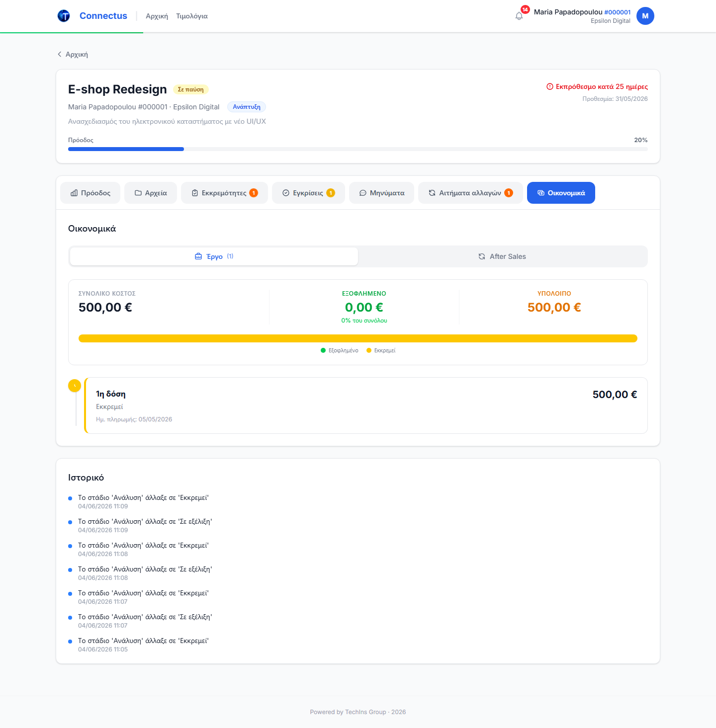Click the yellow Εκκρεμεί legend dot
Screen dimensions: 716x728
click(369, 350)
